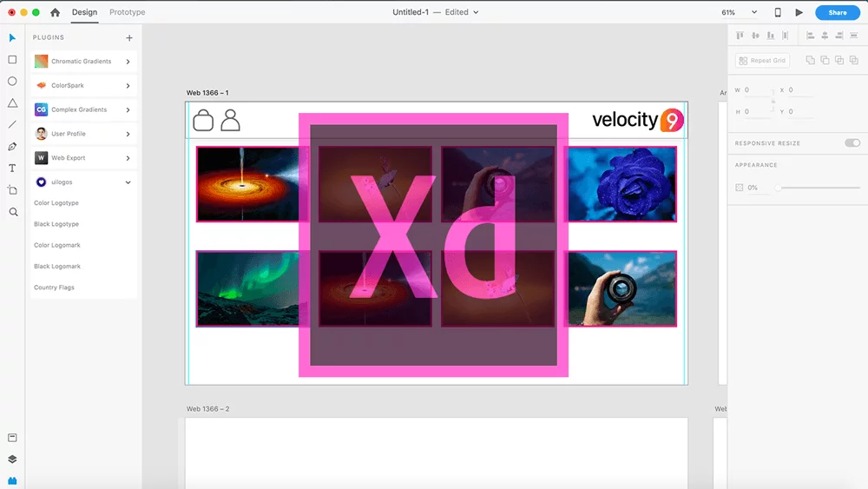This screenshot has width=868, height=489.
Task: Choose Color Logotype from uilogos
Action: tap(56, 203)
